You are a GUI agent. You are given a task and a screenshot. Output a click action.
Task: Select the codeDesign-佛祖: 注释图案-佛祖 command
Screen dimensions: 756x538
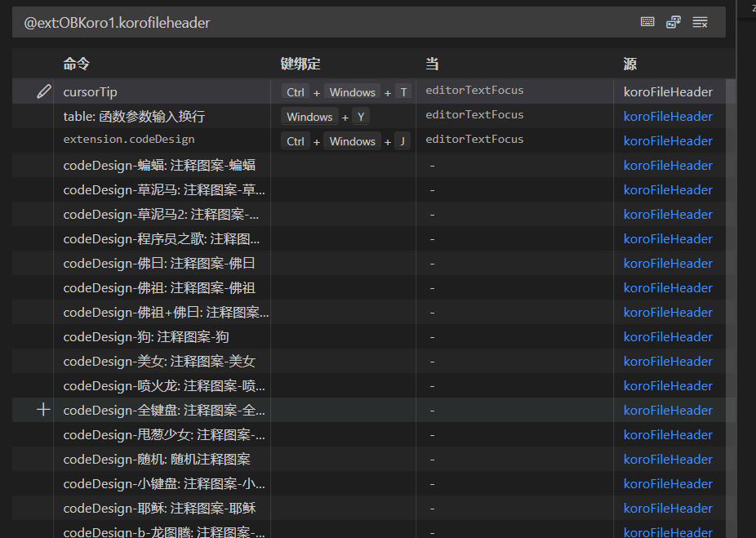(x=159, y=288)
